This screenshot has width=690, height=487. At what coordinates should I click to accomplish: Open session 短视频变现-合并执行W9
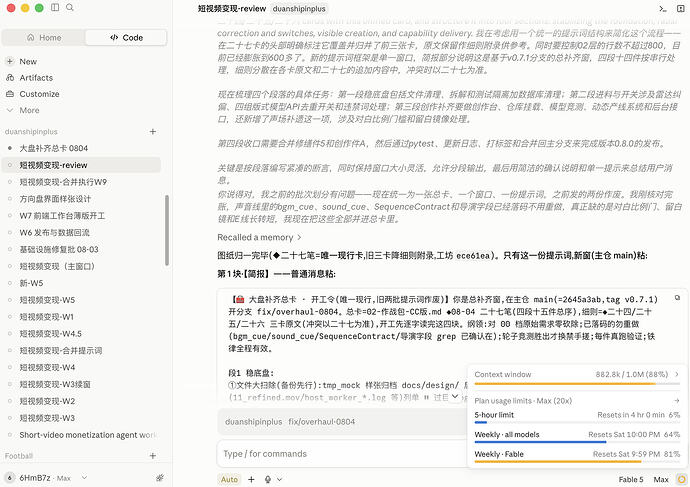click(81, 182)
